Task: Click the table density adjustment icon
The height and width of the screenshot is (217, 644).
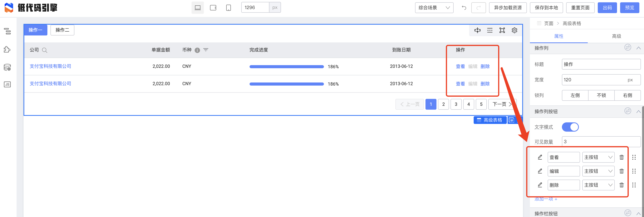Action: [x=490, y=30]
